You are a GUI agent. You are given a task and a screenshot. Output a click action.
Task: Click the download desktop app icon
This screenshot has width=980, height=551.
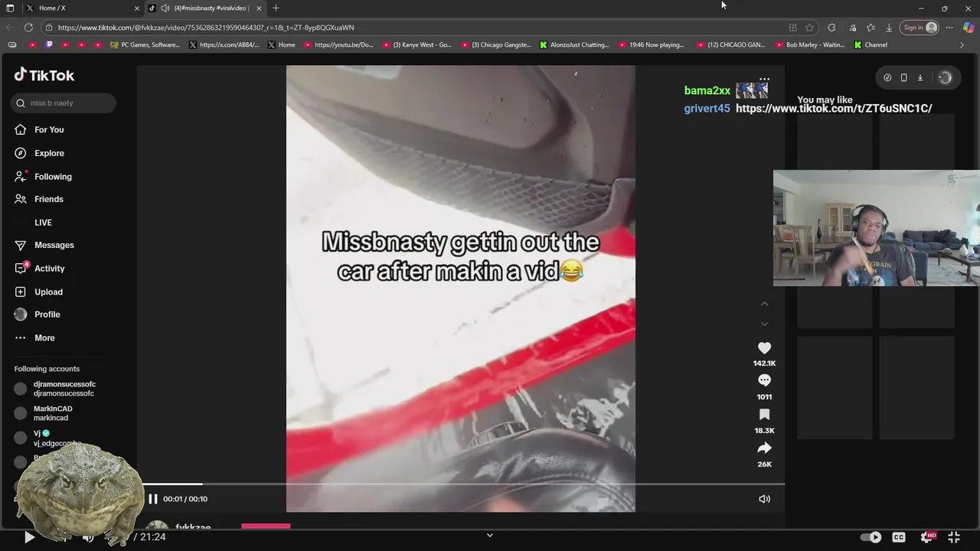pos(920,77)
